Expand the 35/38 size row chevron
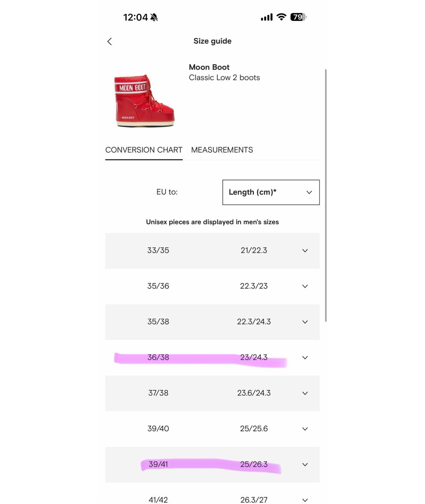 point(305,322)
